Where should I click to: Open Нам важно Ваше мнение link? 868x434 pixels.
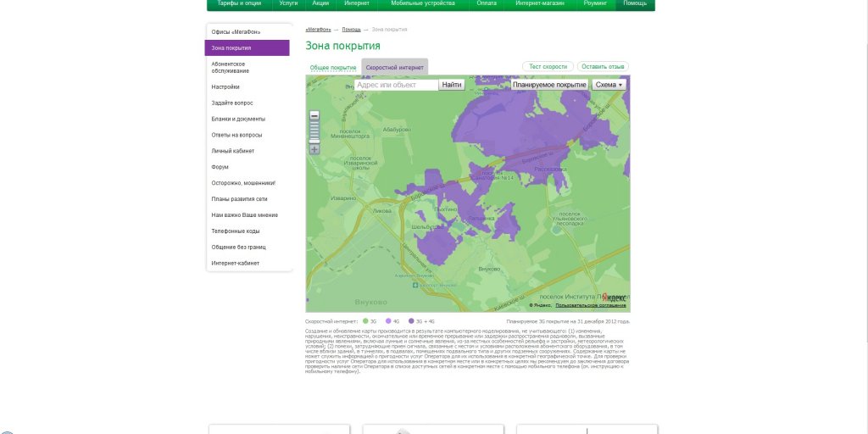coord(245,215)
